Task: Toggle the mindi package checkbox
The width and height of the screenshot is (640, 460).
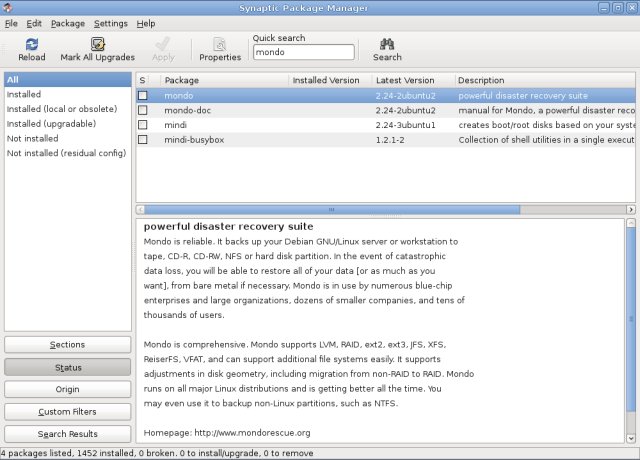Action: [x=143, y=125]
